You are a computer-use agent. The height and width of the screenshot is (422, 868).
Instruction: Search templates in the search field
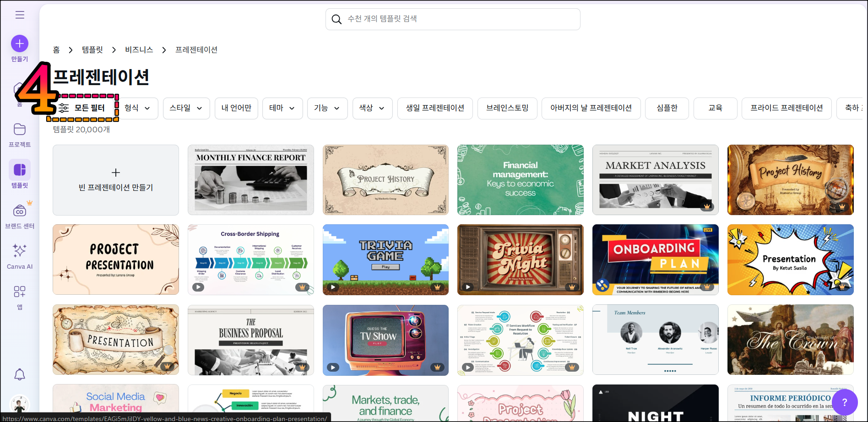pos(453,19)
